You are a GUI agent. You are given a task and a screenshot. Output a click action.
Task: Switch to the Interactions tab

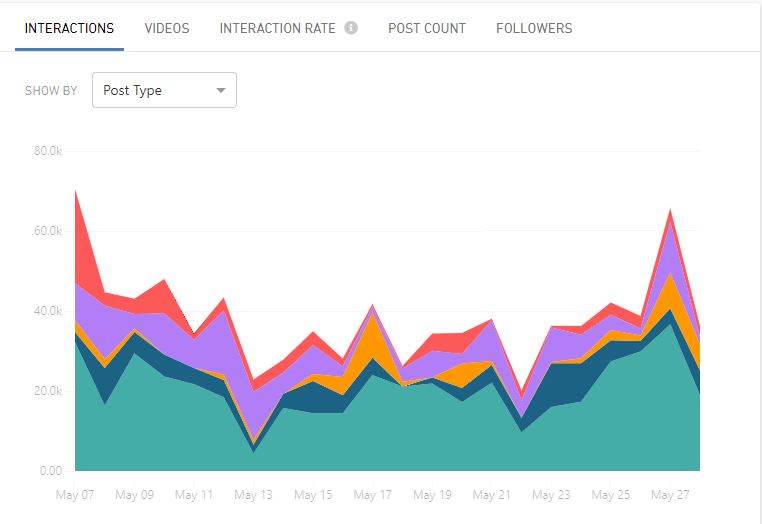[69, 28]
